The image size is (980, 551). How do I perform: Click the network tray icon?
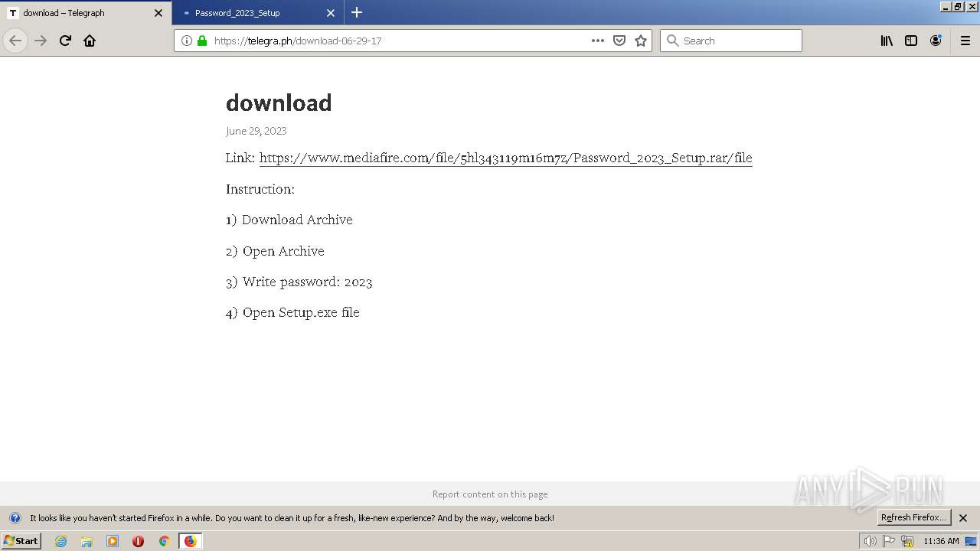click(907, 541)
